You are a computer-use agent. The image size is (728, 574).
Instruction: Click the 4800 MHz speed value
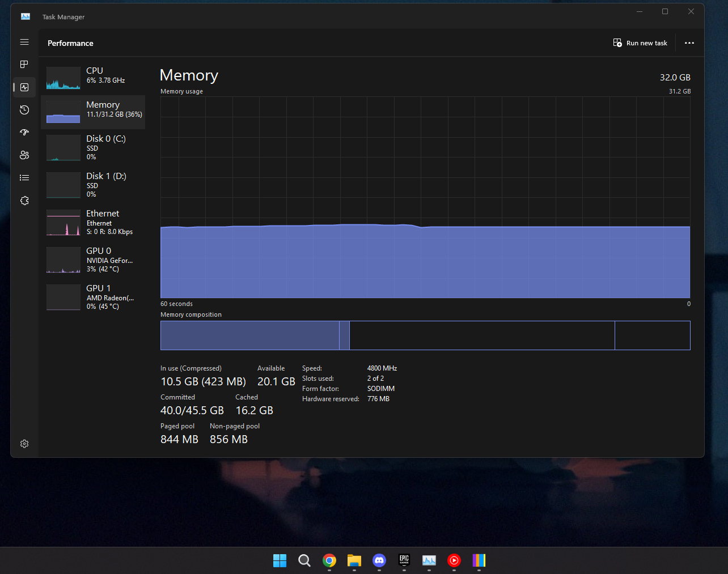coord(382,368)
